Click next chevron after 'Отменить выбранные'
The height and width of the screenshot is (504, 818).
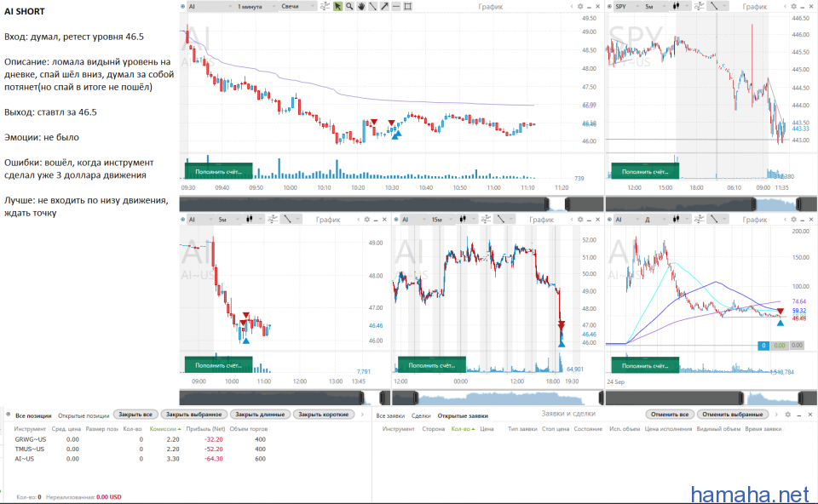[x=776, y=415]
